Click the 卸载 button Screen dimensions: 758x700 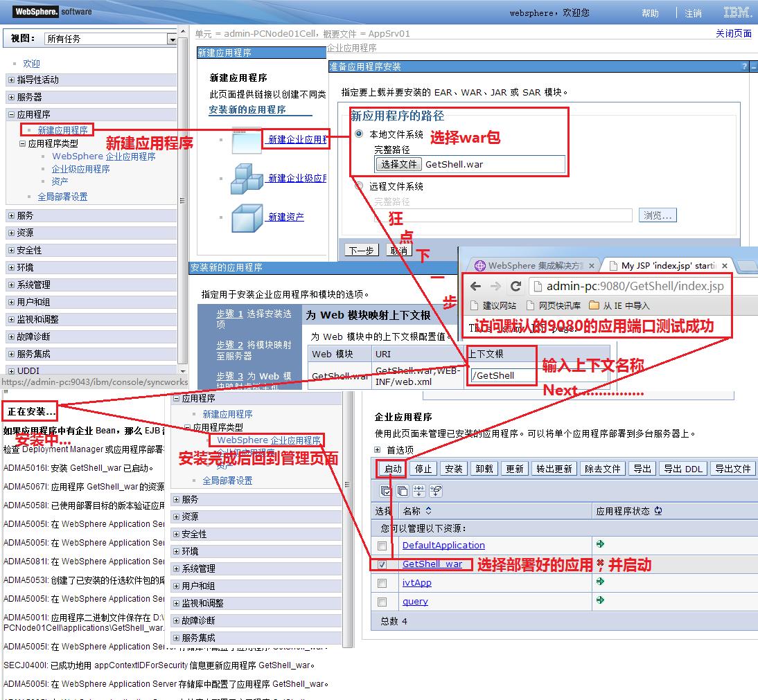pos(484,469)
